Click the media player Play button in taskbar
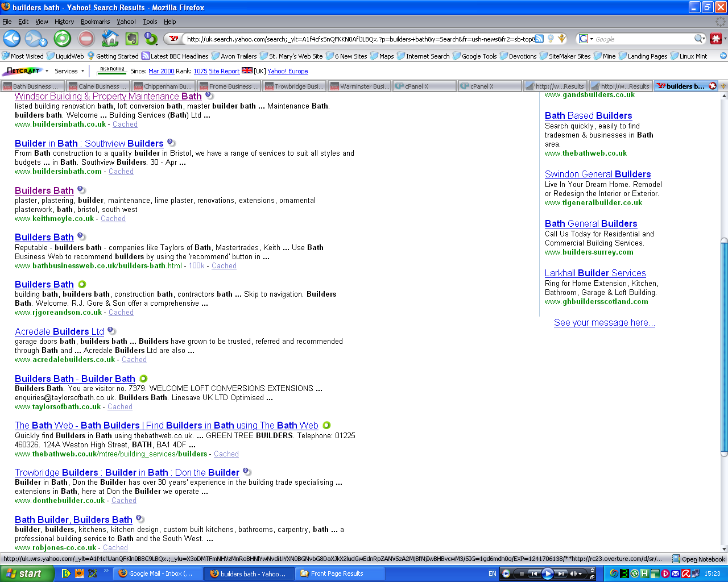This screenshot has height=582, width=728. coord(547,573)
